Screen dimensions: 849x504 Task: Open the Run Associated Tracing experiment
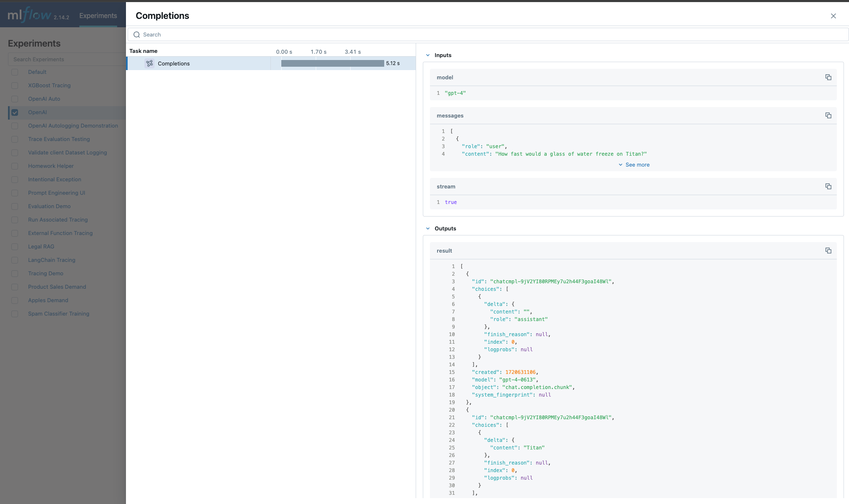(58, 219)
